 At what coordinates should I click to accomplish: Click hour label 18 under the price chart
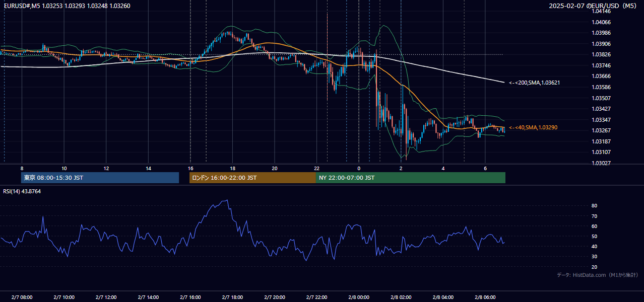(x=232, y=168)
